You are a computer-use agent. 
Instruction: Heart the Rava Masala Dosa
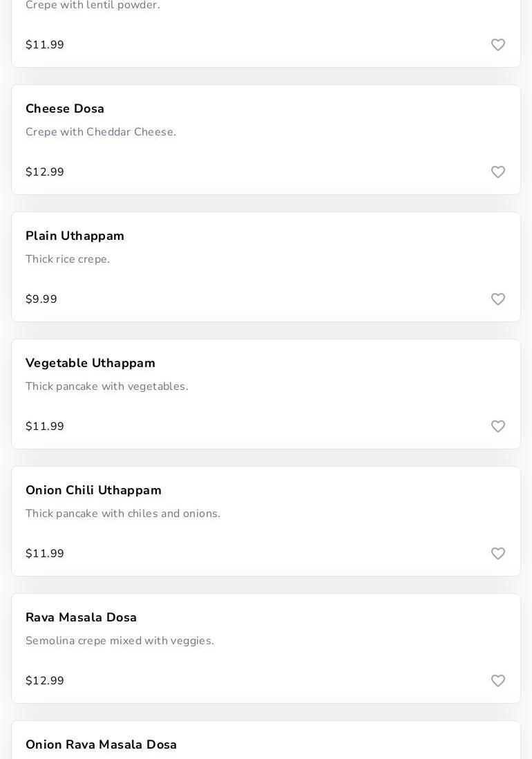(498, 681)
